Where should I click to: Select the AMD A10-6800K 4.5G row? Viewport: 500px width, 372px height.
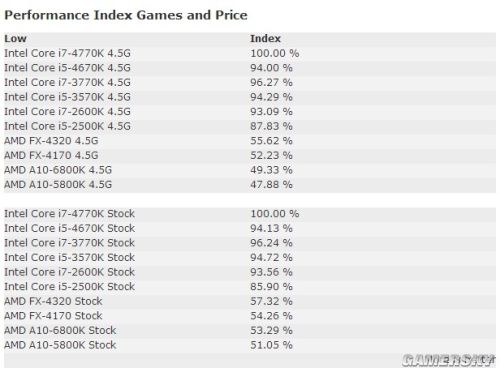[250, 170]
